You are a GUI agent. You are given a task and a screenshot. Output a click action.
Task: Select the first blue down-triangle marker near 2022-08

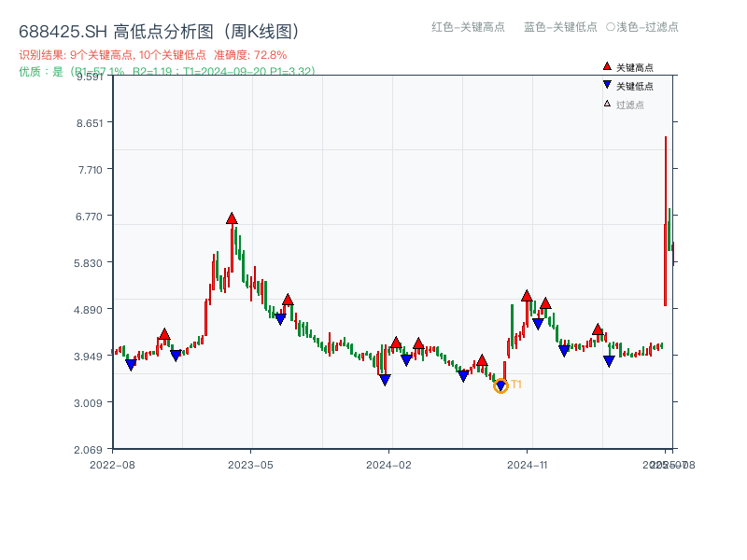click(130, 364)
